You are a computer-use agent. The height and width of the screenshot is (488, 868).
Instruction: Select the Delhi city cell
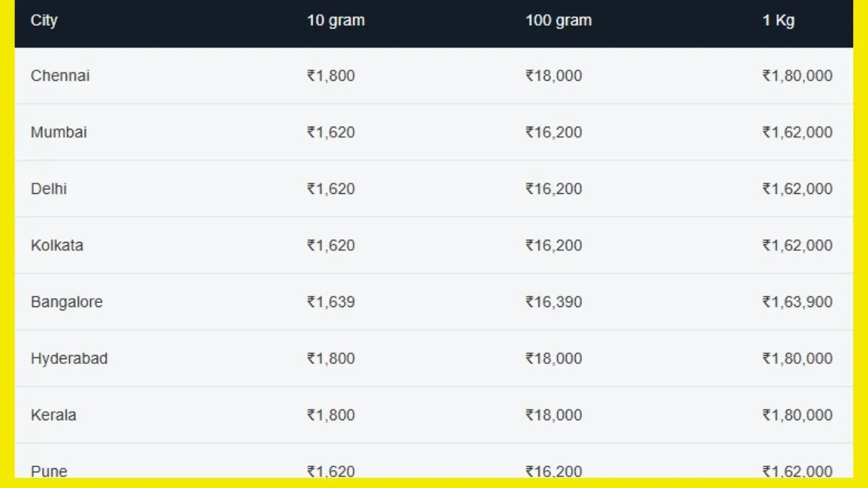coord(49,189)
